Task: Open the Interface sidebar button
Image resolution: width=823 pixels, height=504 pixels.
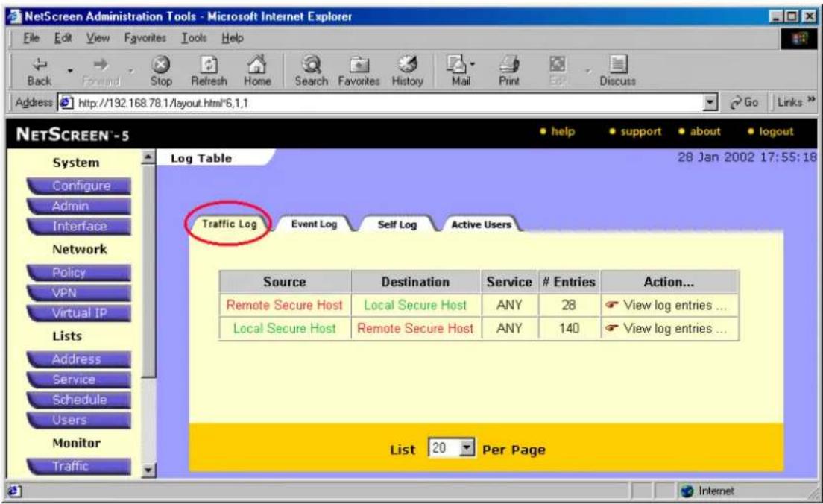Action: (x=80, y=226)
